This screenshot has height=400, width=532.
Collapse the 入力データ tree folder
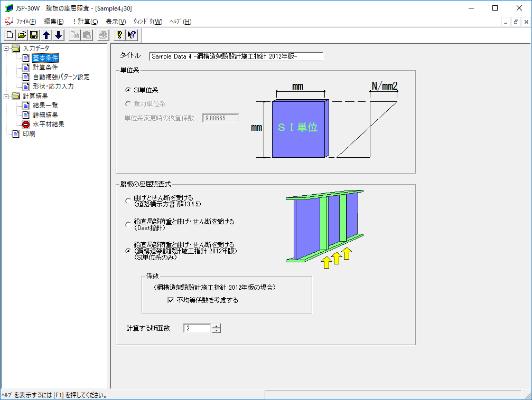6,49
